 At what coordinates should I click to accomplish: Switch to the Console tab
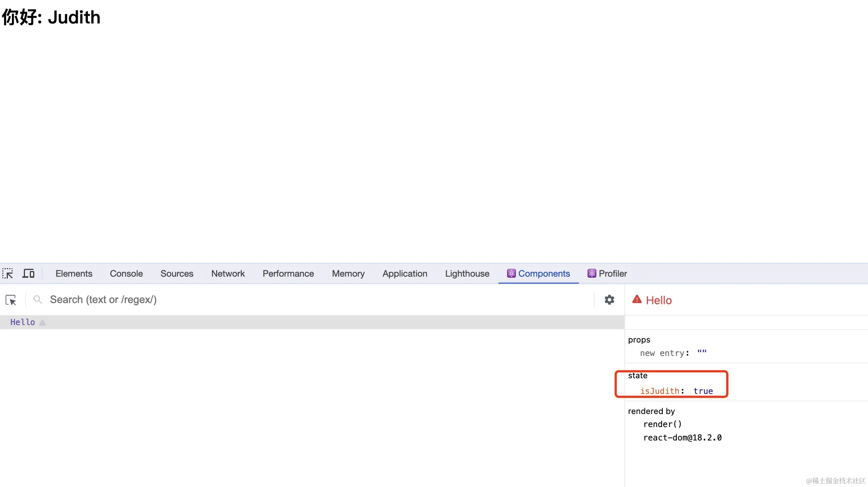pos(126,274)
